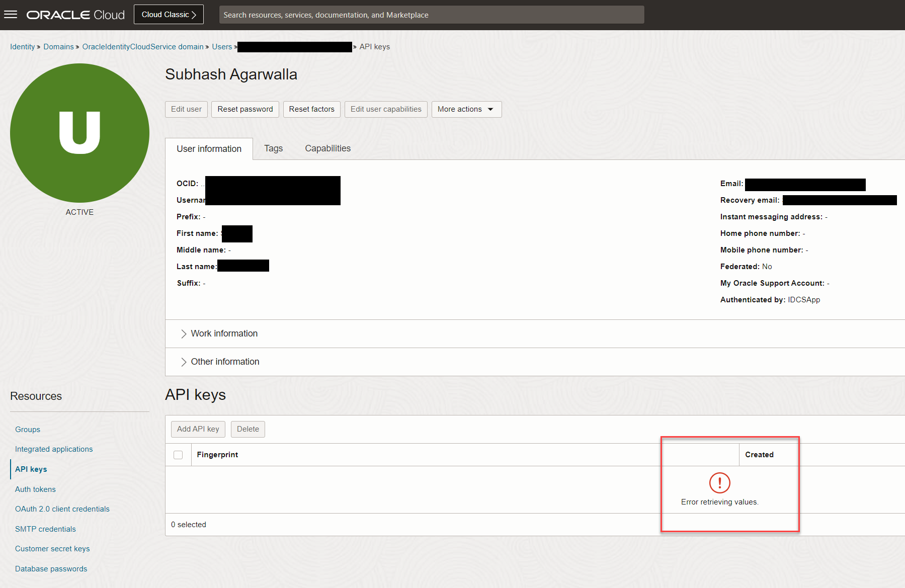This screenshot has height=588, width=905.
Task: Click the error retrieving values icon
Action: 719,482
